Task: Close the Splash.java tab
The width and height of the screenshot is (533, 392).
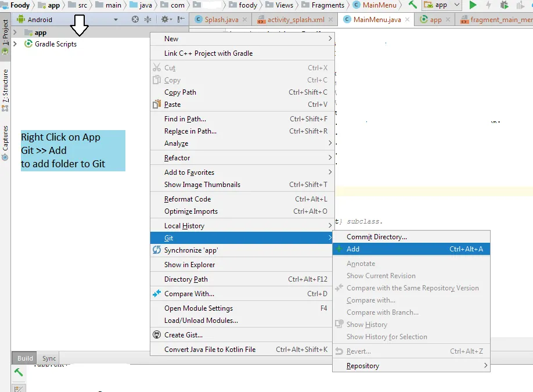Action: pos(245,20)
